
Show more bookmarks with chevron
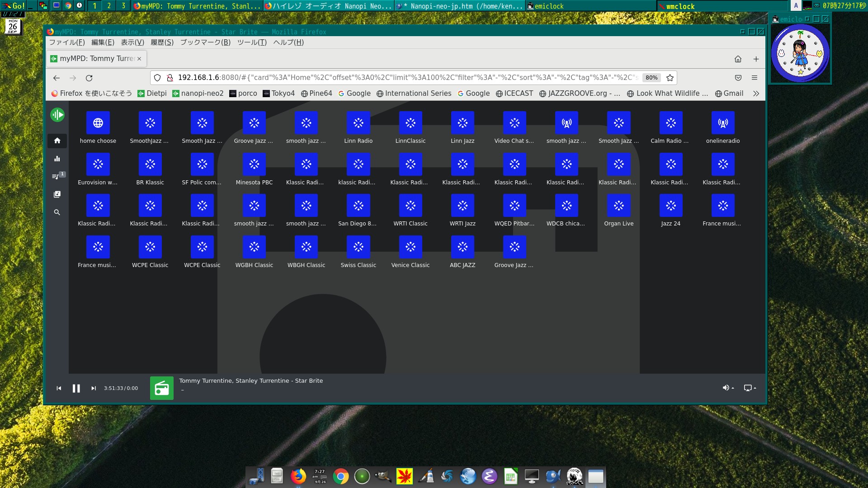tap(756, 94)
